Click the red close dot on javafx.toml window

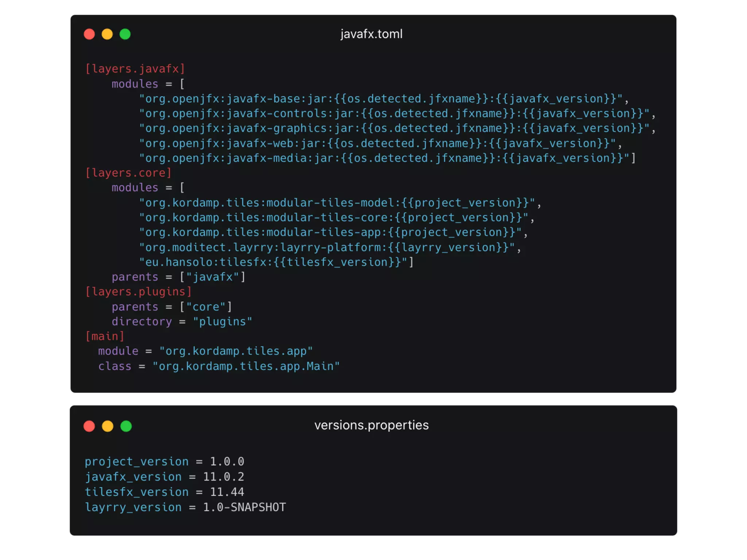click(x=89, y=34)
